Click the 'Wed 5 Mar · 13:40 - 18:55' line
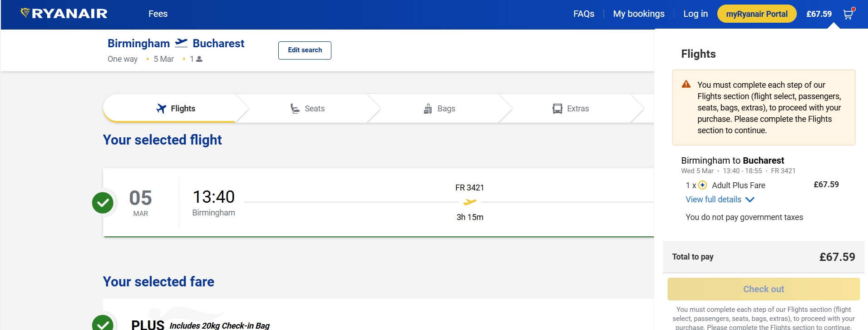Viewport: 868px width, 330px height. (x=721, y=171)
